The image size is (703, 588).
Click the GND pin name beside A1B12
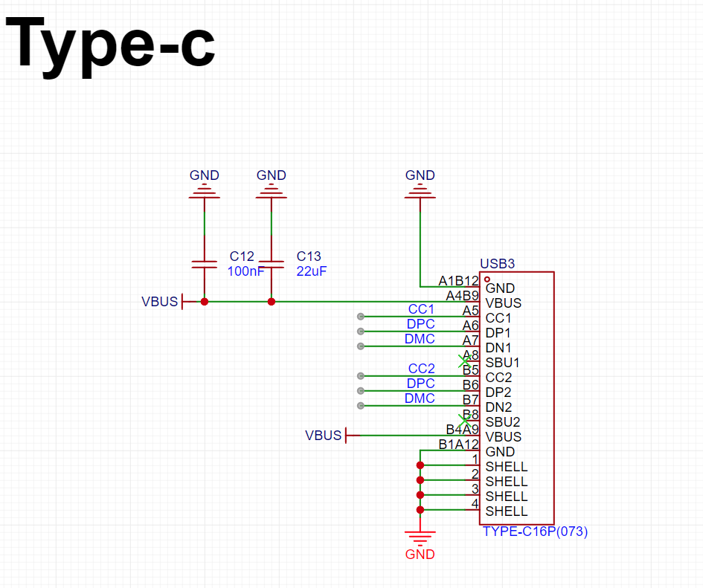coord(500,288)
